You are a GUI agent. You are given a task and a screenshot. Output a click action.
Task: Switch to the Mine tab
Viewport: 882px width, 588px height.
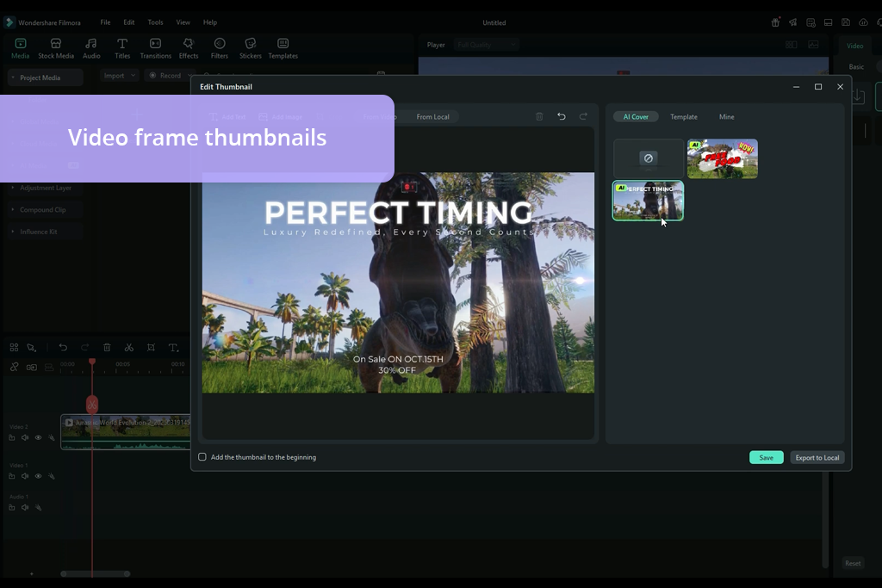pyautogui.click(x=726, y=117)
